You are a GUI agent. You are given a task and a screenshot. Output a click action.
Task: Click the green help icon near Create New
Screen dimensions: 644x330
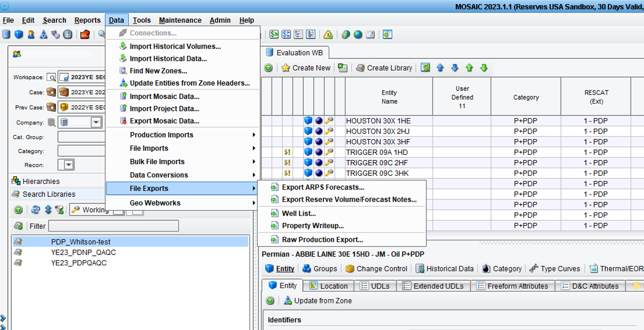point(268,68)
